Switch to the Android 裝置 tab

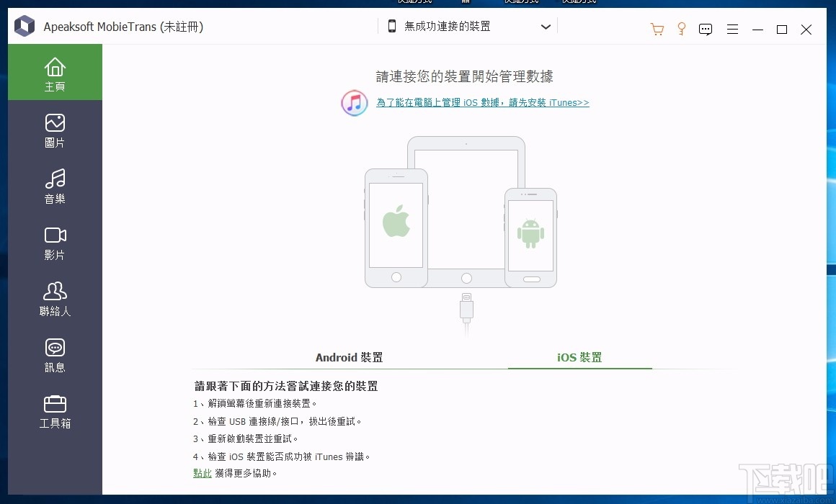click(350, 358)
